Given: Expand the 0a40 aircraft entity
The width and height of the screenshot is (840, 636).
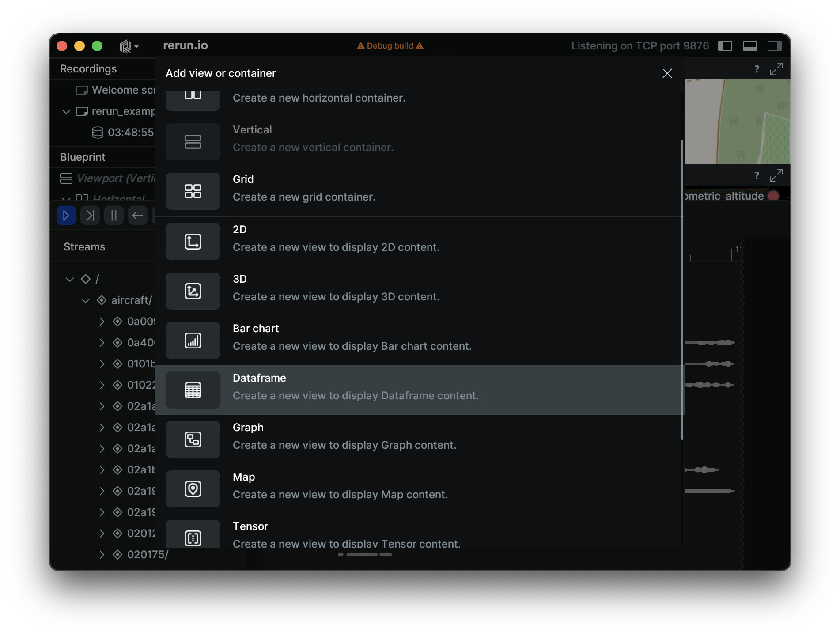Looking at the screenshot, I should coord(102,343).
